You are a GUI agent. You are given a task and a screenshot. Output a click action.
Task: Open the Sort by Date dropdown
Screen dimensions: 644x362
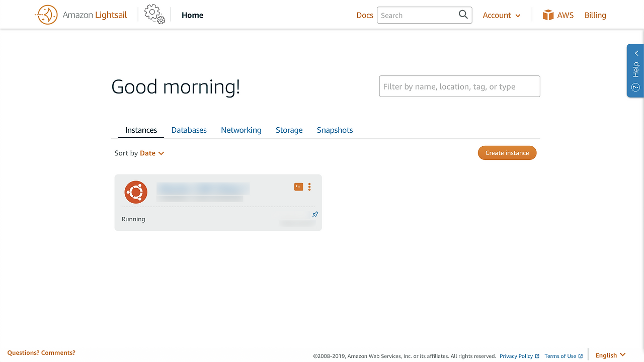tap(152, 153)
